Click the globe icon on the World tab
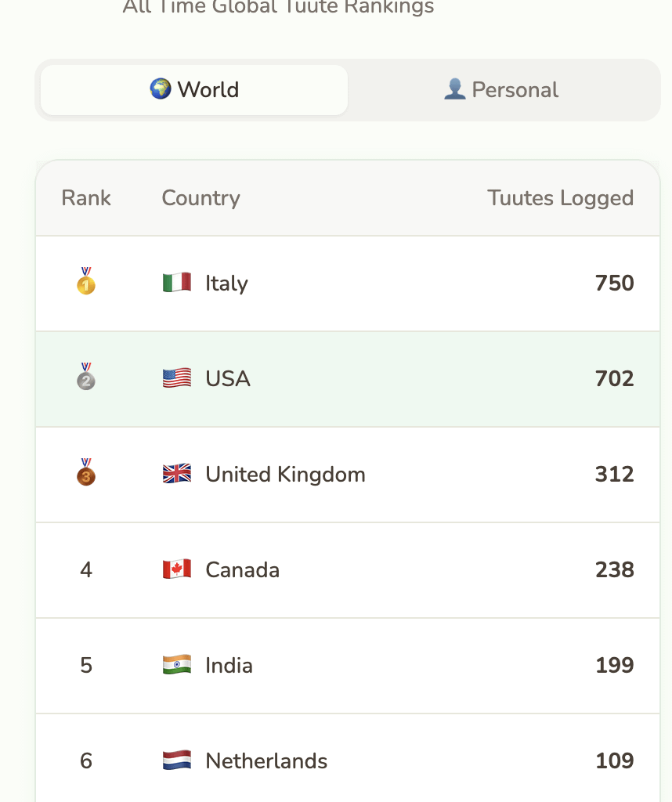This screenshot has height=802, width=672. (x=161, y=89)
